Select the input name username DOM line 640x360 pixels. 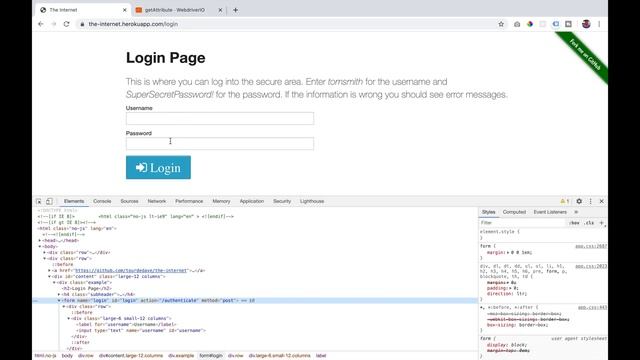(x=141, y=330)
